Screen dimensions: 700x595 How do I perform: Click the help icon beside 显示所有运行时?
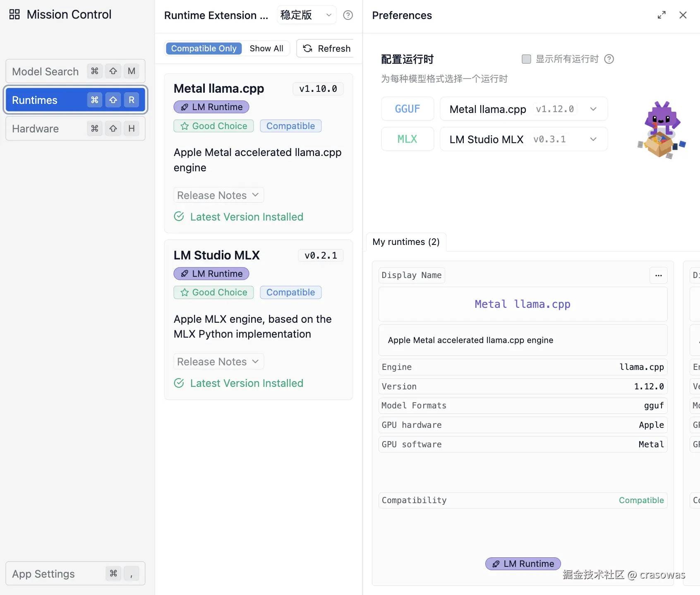pos(609,59)
